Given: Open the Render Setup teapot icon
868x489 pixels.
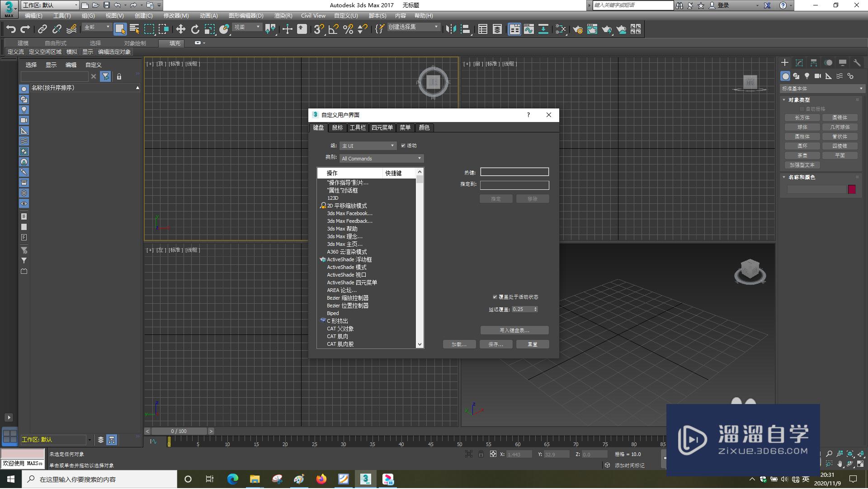Looking at the screenshot, I should click(578, 29).
